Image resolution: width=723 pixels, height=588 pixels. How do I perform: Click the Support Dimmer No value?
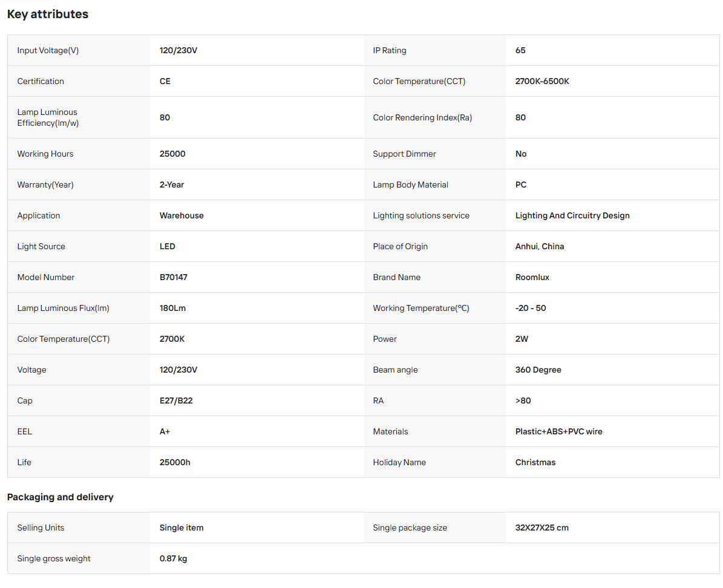520,154
